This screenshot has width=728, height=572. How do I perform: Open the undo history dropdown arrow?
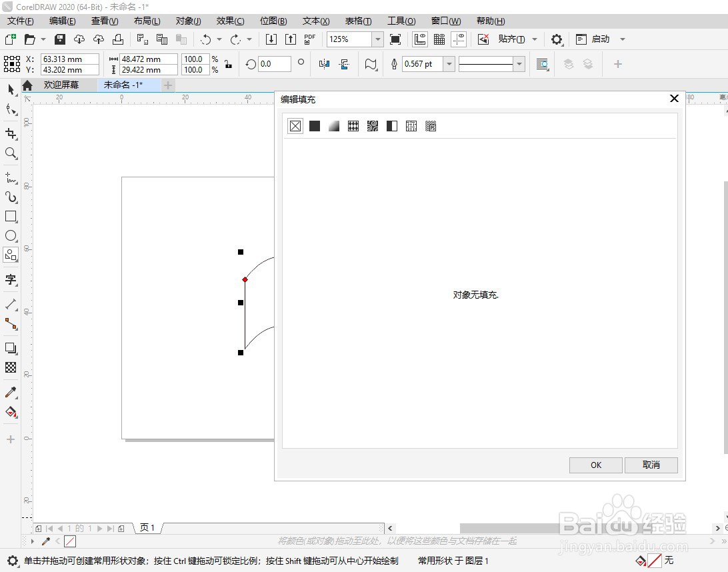coord(219,39)
